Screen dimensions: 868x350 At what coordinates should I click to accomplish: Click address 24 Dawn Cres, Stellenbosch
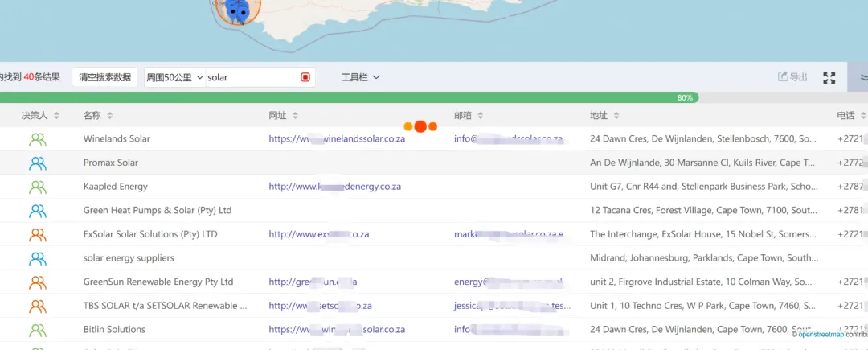click(703, 139)
